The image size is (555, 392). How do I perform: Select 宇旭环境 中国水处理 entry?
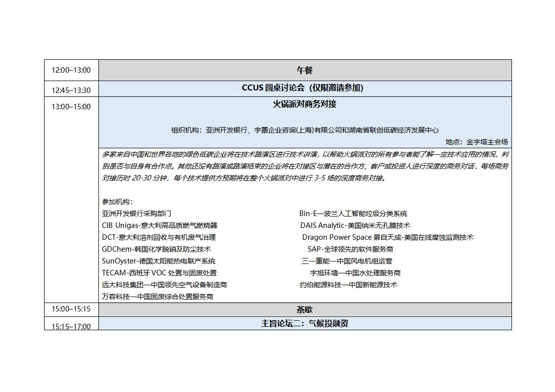point(355,273)
